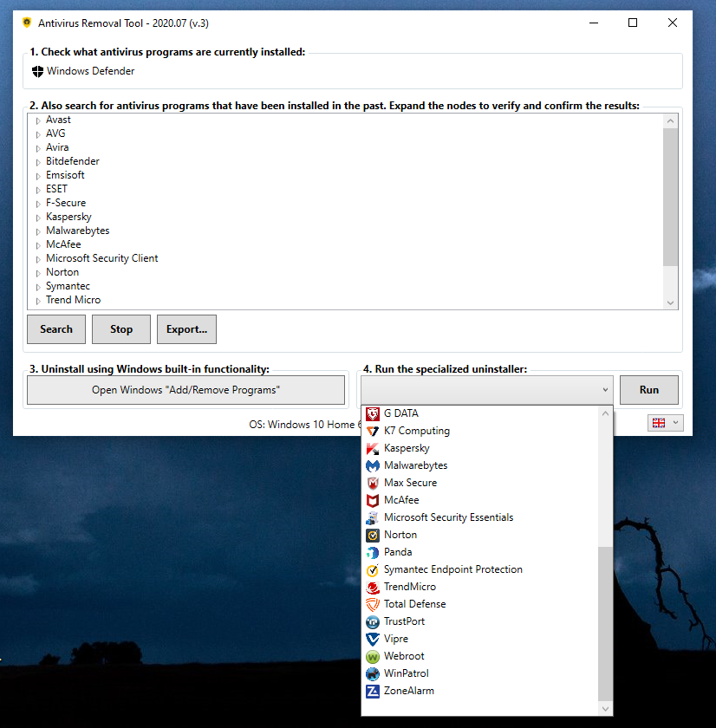The image size is (716, 728).
Task: Expand the Bitdefender tree node
Action: pyautogui.click(x=38, y=163)
